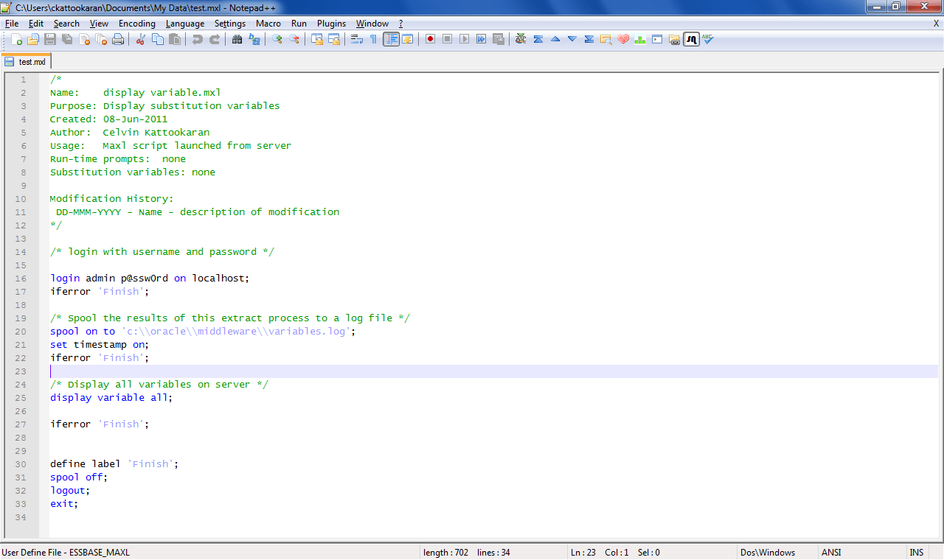Click Dos\Windows line ending status field
The height and width of the screenshot is (560, 944).
pos(768,552)
